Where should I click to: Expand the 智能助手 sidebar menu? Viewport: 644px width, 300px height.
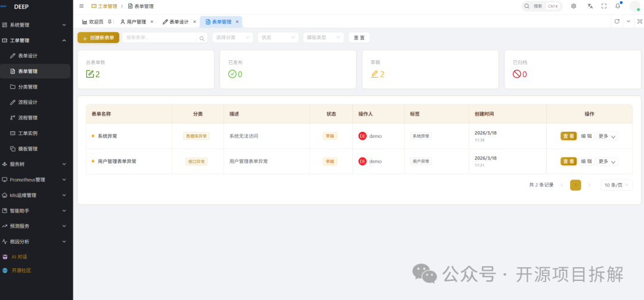coord(35,211)
